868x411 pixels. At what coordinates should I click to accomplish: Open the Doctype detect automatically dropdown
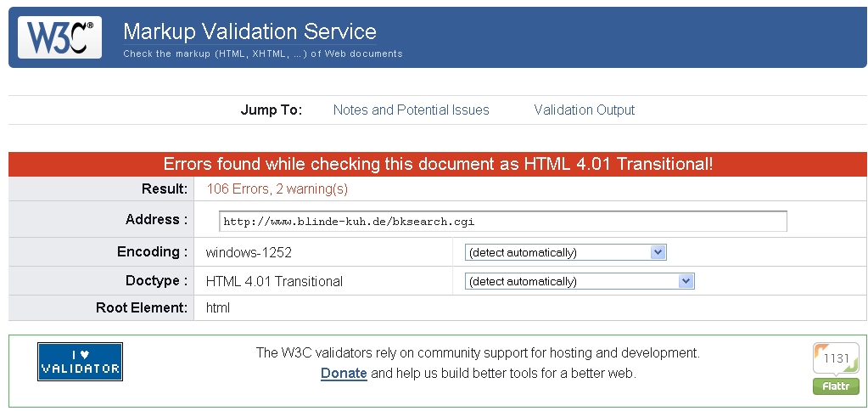(579, 281)
